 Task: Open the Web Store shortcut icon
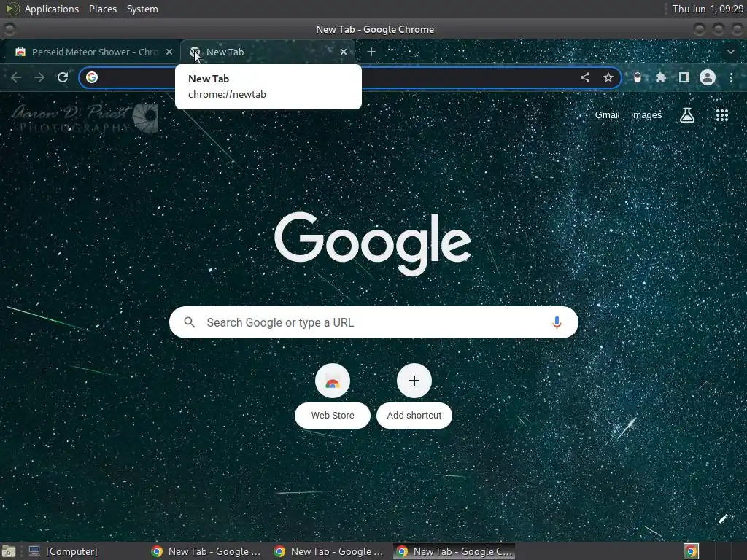click(x=333, y=381)
